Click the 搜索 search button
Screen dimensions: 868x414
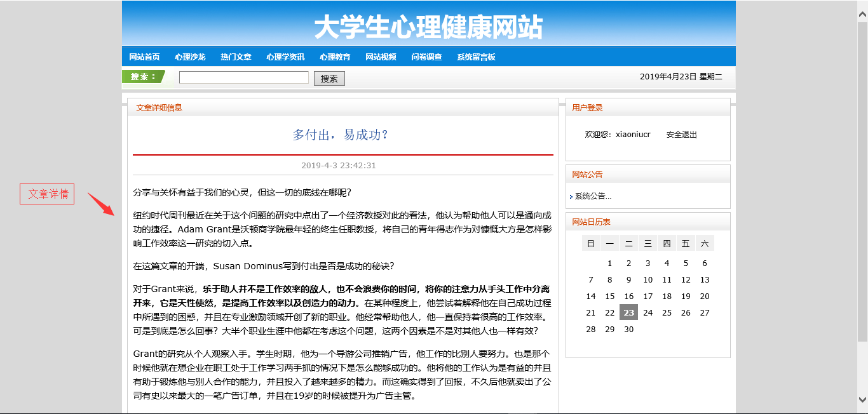pyautogui.click(x=329, y=79)
